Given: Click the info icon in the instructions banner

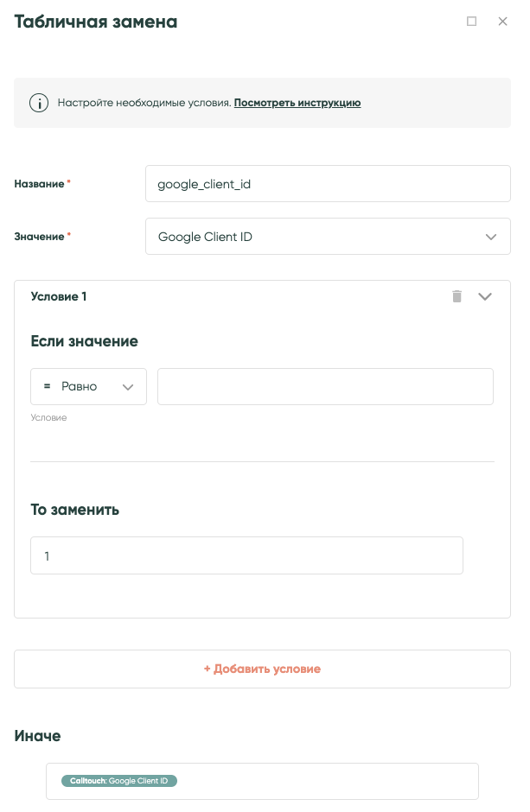Looking at the screenshot, I should 39,102.
